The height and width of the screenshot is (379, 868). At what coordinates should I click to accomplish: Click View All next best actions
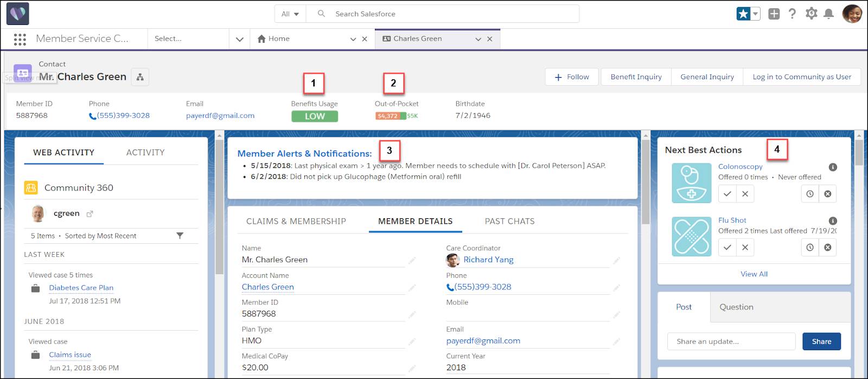tap(754, 274)
